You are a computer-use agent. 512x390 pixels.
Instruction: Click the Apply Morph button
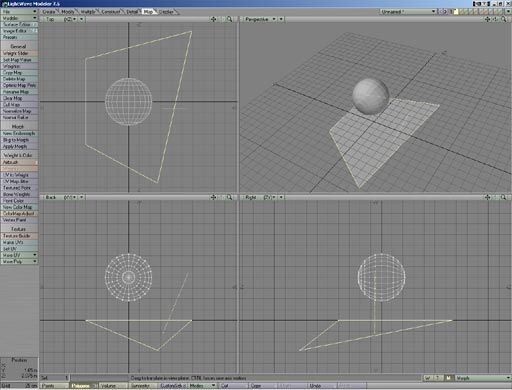19,146
